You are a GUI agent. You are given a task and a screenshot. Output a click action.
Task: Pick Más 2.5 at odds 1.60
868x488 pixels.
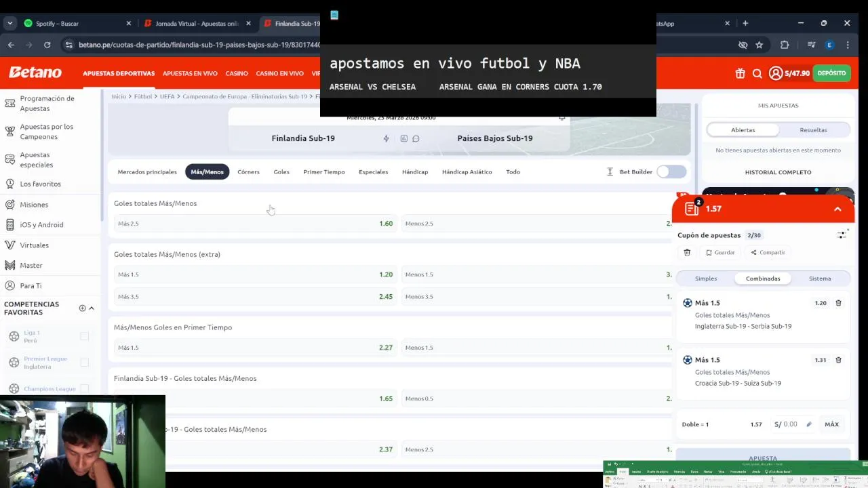pos(255,224)
